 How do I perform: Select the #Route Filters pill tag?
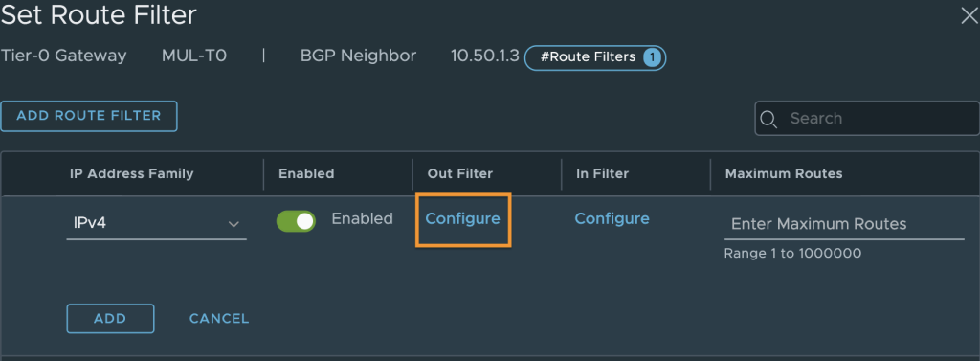coord(595,57)
